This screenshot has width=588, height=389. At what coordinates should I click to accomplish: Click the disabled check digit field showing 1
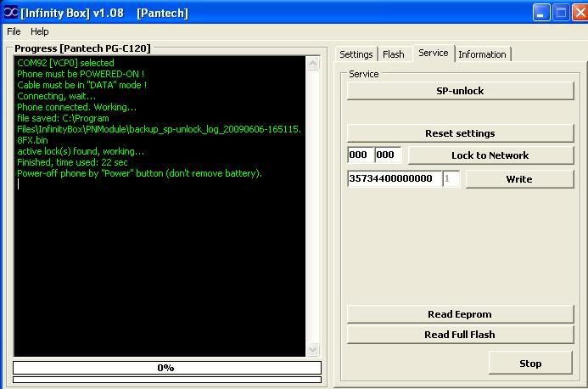point(451,178)
